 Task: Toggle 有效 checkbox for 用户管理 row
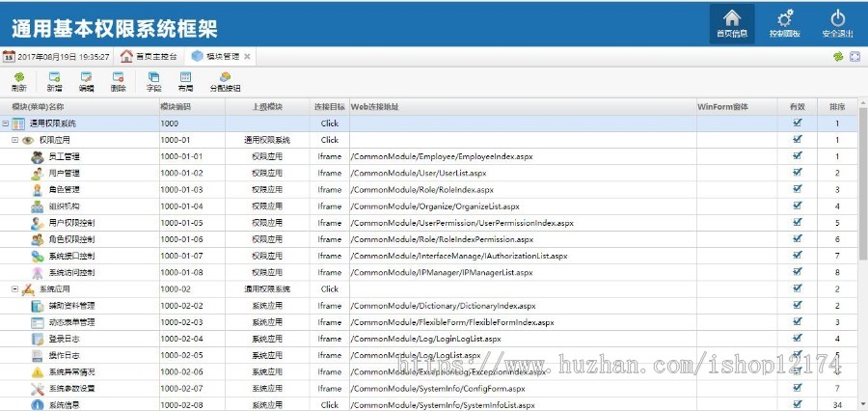(x=798, y=173)
